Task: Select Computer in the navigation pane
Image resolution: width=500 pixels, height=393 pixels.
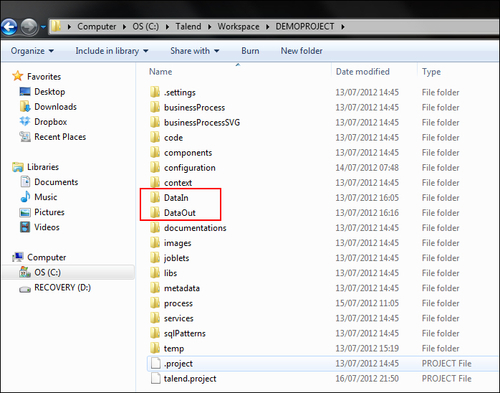Action: pyautogui.click(x=46, y=257)
